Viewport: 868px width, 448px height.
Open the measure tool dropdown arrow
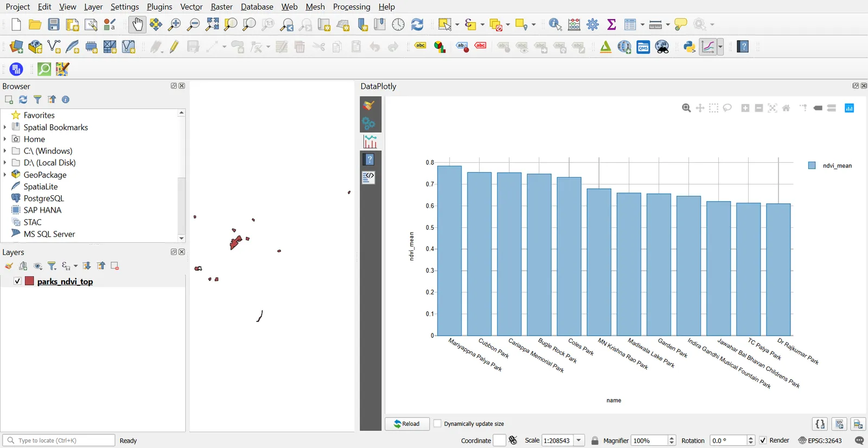pos(668,24)
